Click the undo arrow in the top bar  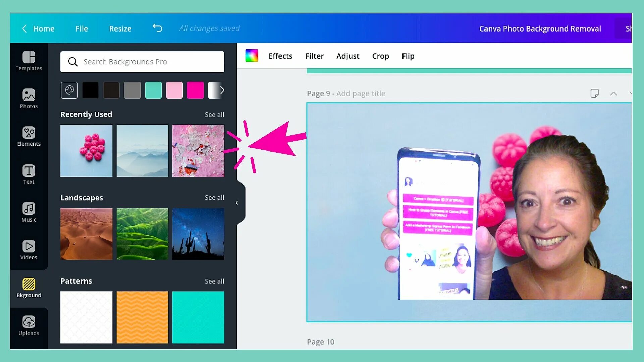(157, 28)
